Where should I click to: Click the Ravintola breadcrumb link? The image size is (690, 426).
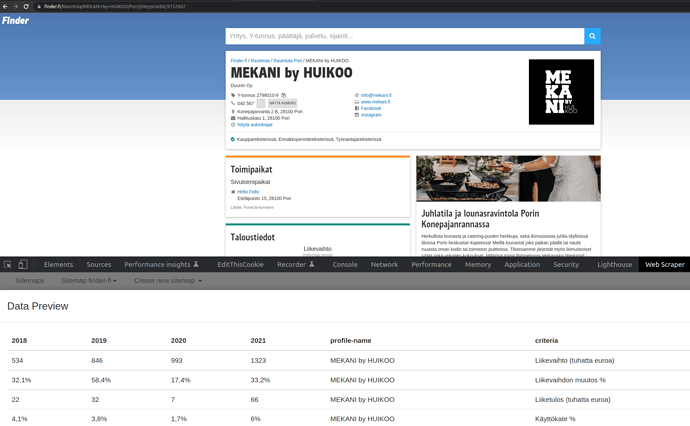(260, 61)
